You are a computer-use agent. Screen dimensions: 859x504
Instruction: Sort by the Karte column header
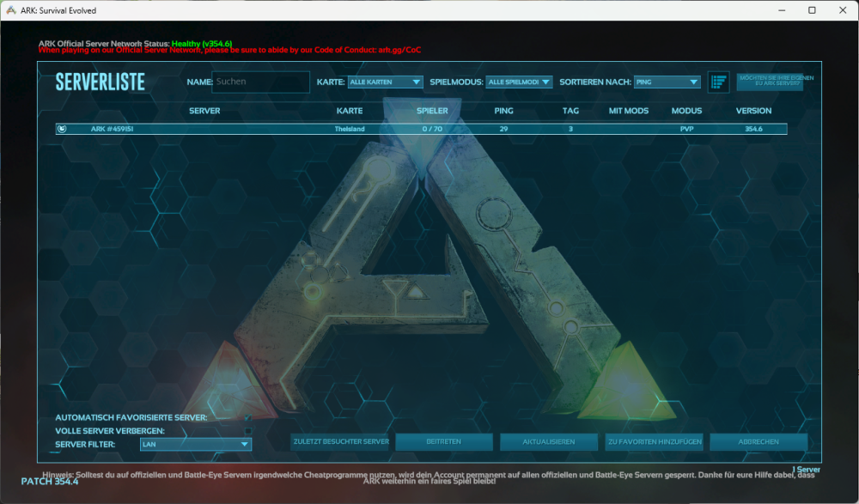(x=350, y=111)
